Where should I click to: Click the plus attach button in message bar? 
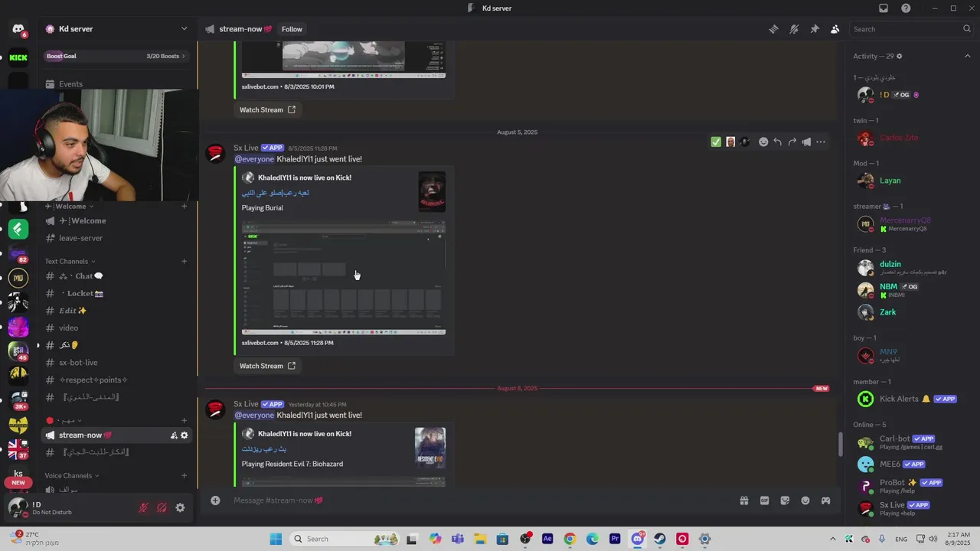(x=215, y=500)
